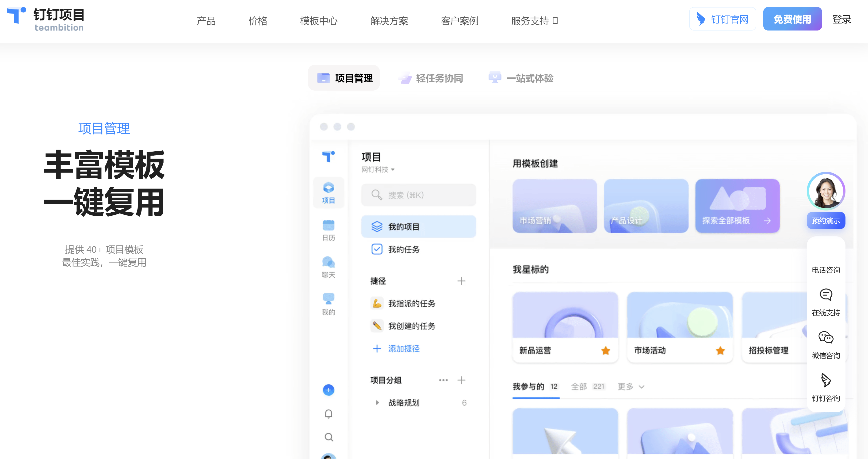Click the 钉钉咨询 icon
The image size is (868, 459).
tap(826, 380)
